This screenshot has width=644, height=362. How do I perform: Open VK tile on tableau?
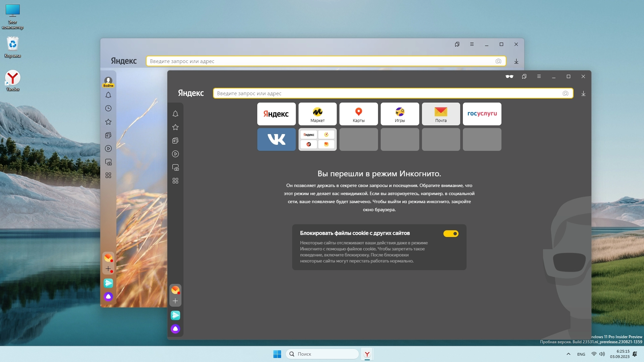coord(276,139)
